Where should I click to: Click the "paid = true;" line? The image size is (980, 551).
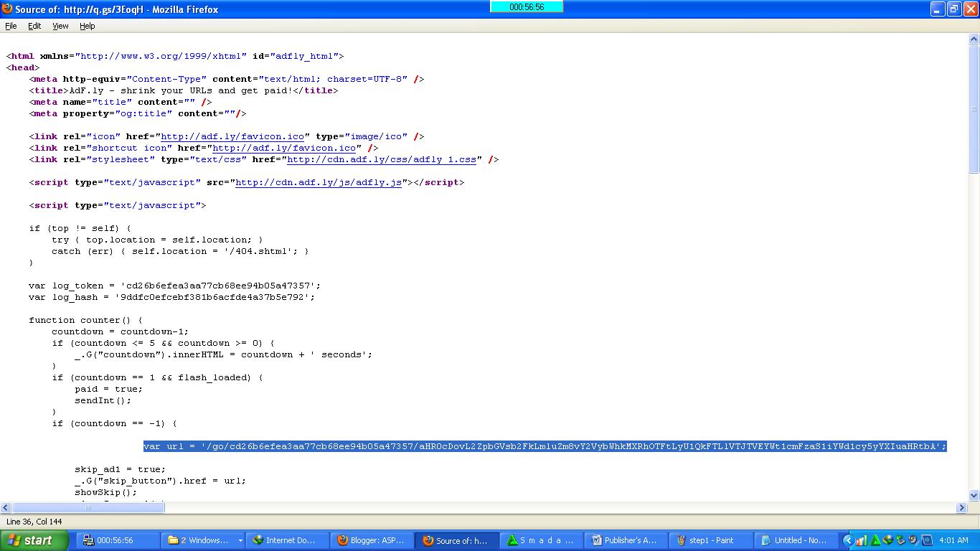coord(109,389)
